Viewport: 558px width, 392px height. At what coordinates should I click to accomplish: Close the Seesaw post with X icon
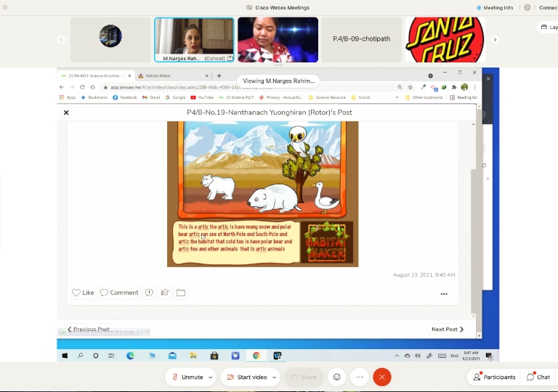[66, 113]
